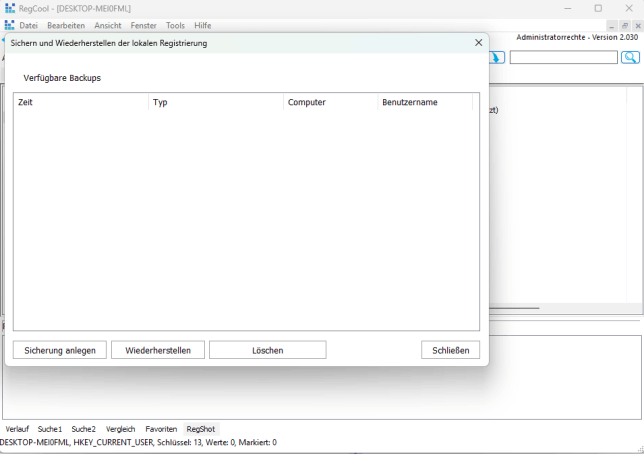
Task: Sort backups by Typ column header
Action: tap(215, 102)
